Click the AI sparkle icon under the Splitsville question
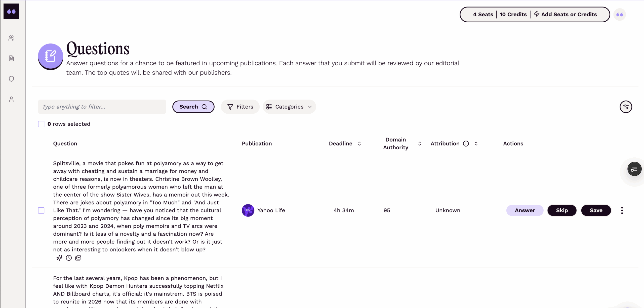 pos(59,258)
